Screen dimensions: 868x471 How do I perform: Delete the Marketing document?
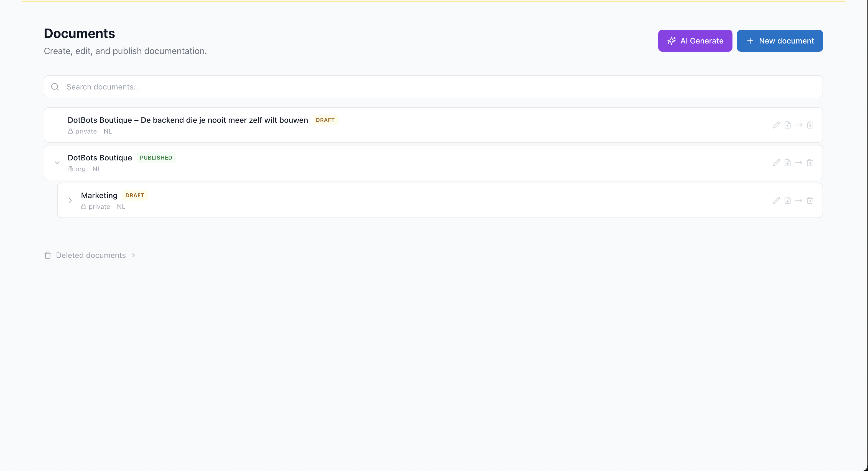pyautogui.click(x=810, y=201)
